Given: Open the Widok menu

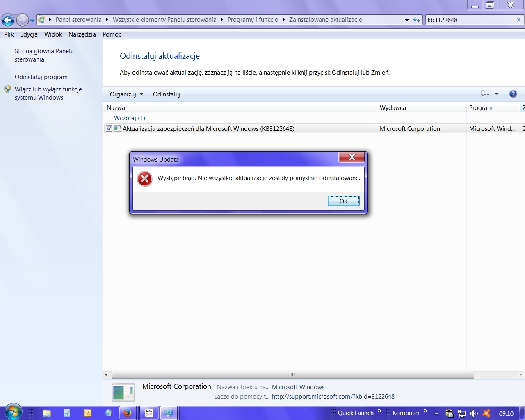Looking at the screenshot, I should click(53, 34).
